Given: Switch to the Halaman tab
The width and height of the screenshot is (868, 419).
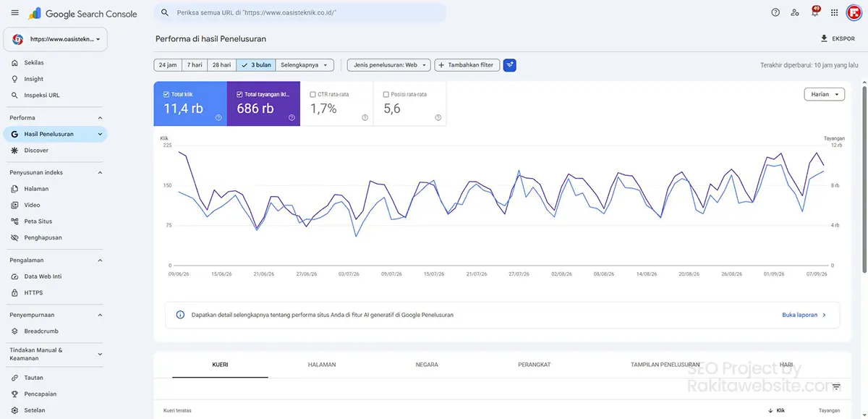Looking at the screenshot, I should (x=322, y=365).
